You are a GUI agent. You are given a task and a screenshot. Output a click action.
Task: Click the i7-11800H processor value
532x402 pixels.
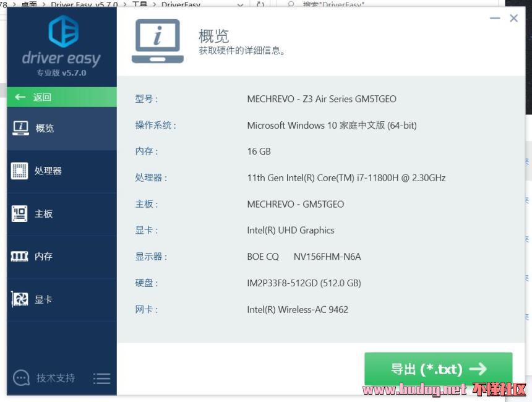pos(346,177)
